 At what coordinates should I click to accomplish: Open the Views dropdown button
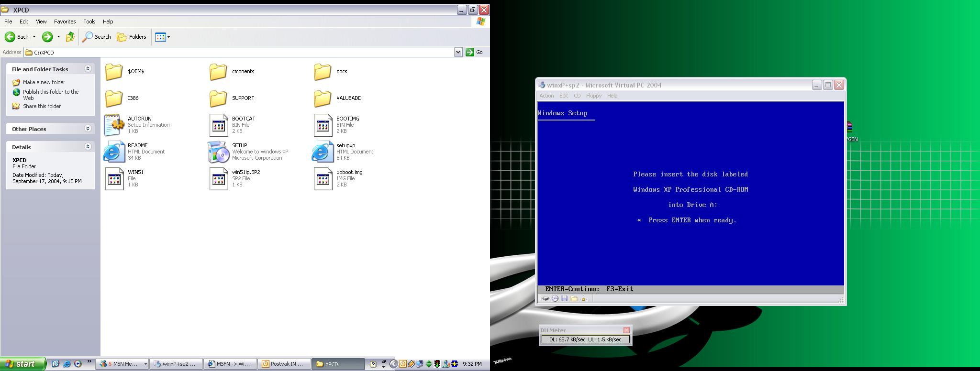coord(162,37)
